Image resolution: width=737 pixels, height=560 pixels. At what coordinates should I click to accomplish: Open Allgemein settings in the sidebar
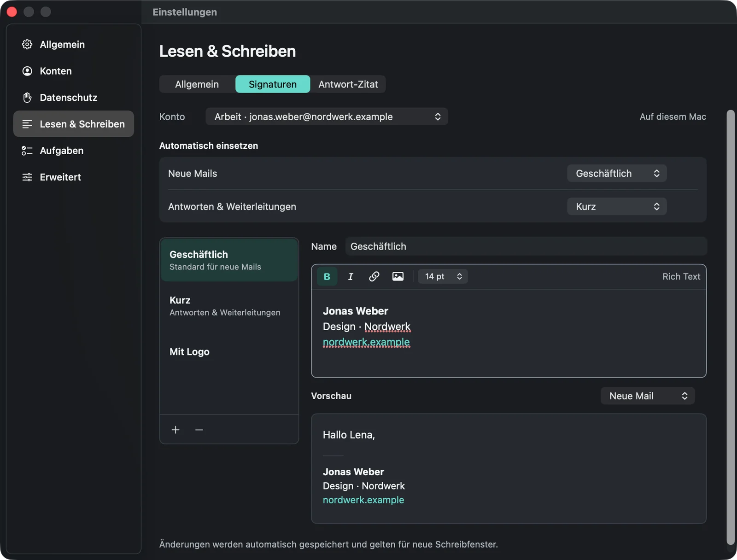pos(74,45)
